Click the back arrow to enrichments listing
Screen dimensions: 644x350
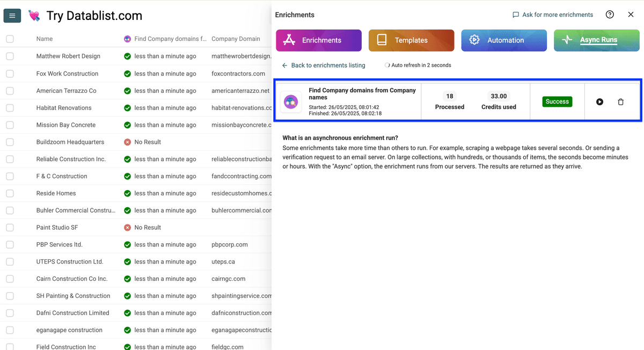(285, 65)
